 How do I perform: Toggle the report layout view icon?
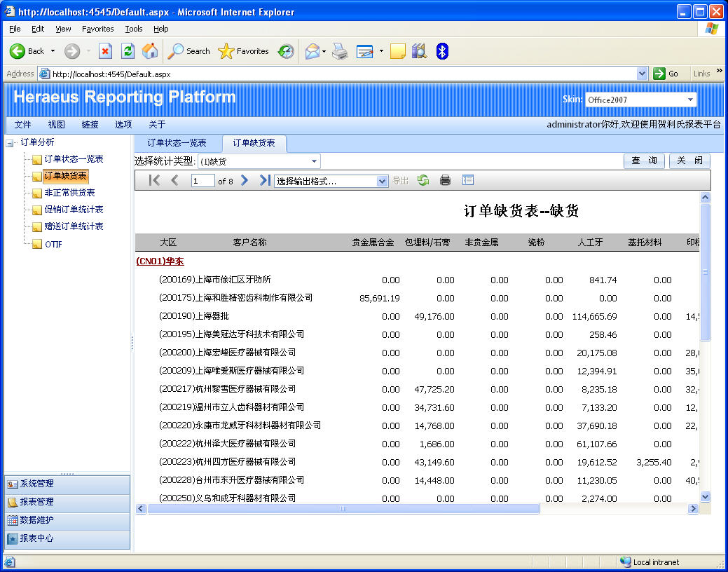click(x=468, y=180)
